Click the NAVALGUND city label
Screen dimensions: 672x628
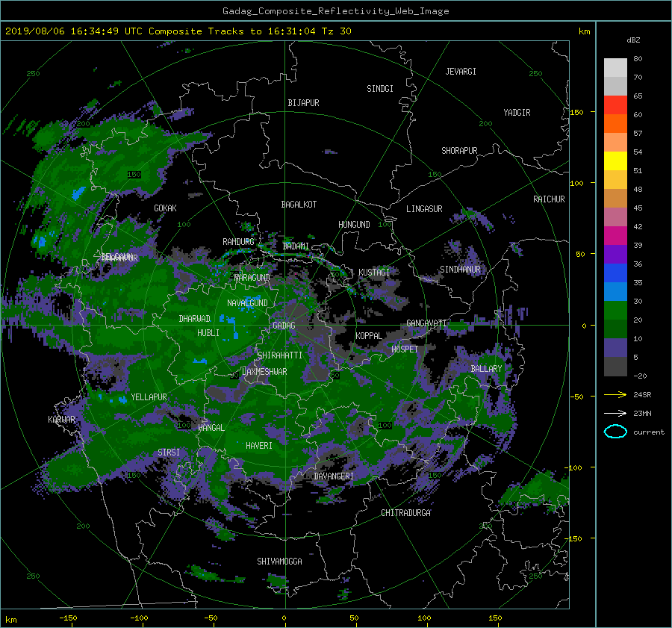(247, 303)
